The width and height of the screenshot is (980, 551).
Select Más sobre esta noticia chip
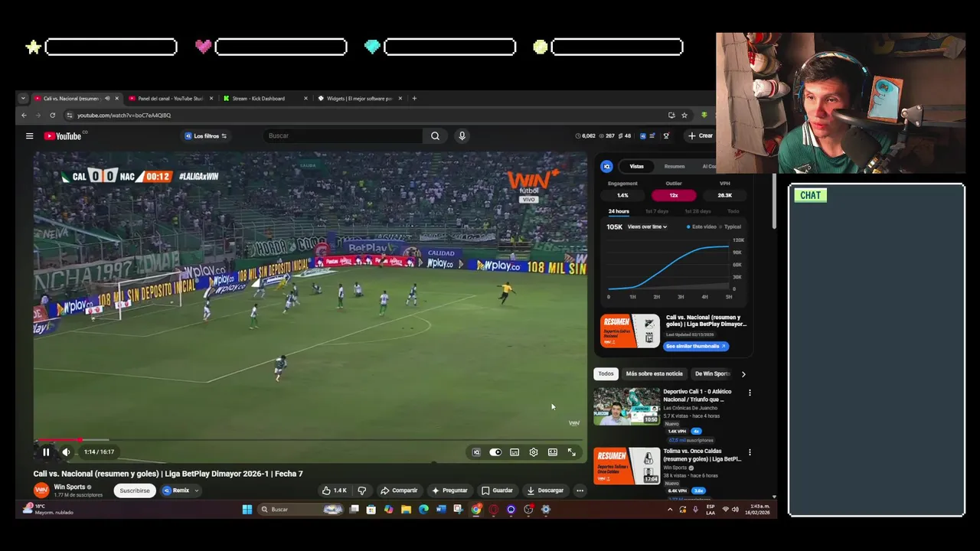tap(654, 373)
